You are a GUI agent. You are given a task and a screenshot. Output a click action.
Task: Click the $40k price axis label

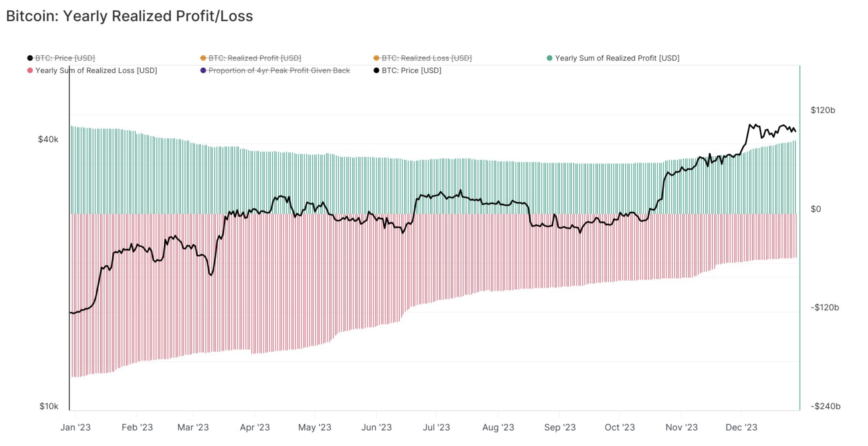(x=48, y=139)
